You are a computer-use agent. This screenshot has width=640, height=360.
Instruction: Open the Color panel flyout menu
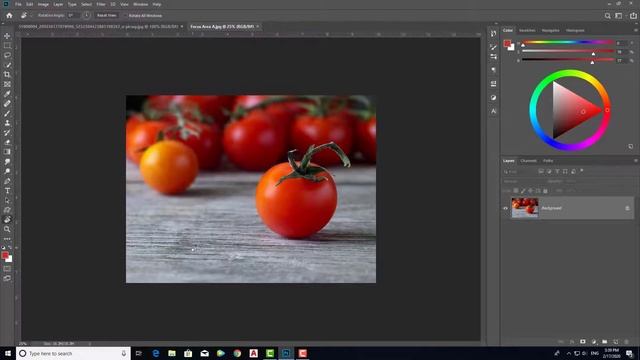636,30
